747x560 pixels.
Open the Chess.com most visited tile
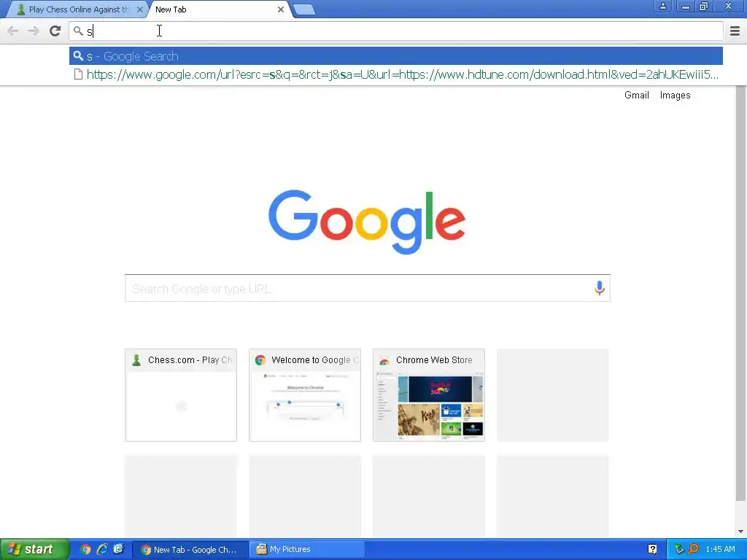(x=181, y=395)
